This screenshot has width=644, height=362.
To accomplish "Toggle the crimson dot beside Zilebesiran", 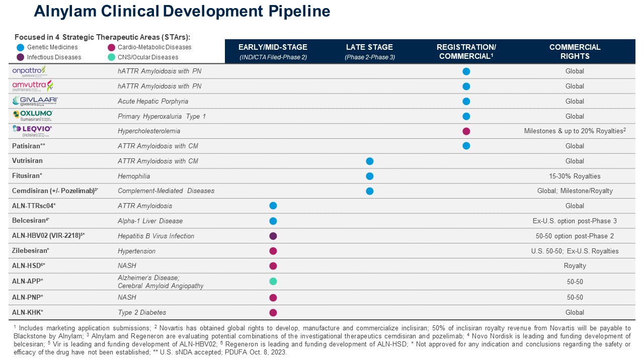I will click(x=273, y=251).
